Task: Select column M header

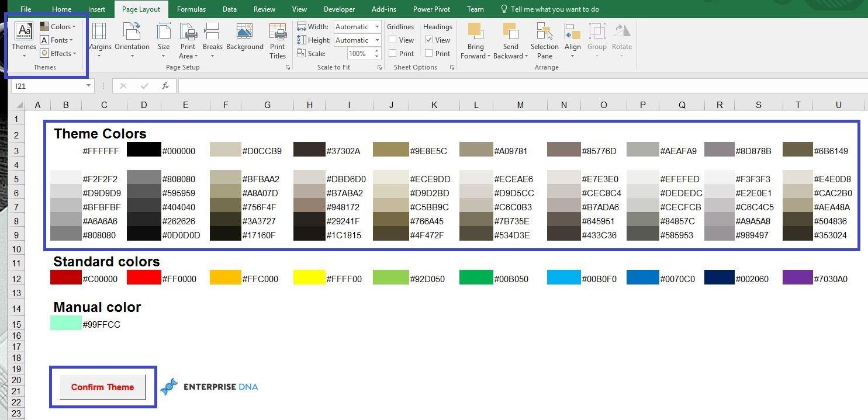Action: [520, 105]
